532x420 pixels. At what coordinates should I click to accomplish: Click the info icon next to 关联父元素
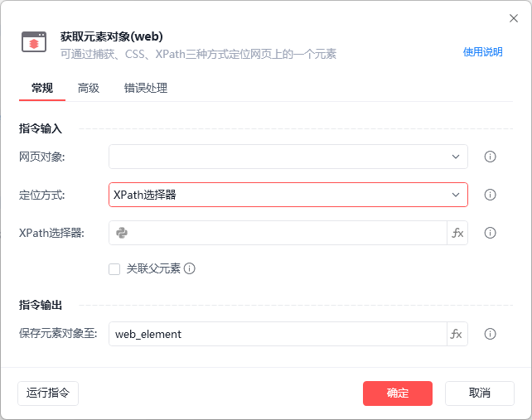(x=190, y=268)
